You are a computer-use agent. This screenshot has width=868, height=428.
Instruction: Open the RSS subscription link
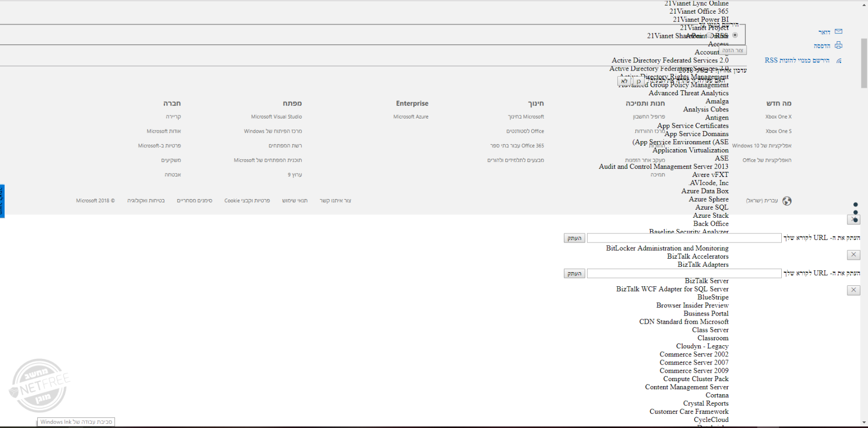click(x=797, y=60)
